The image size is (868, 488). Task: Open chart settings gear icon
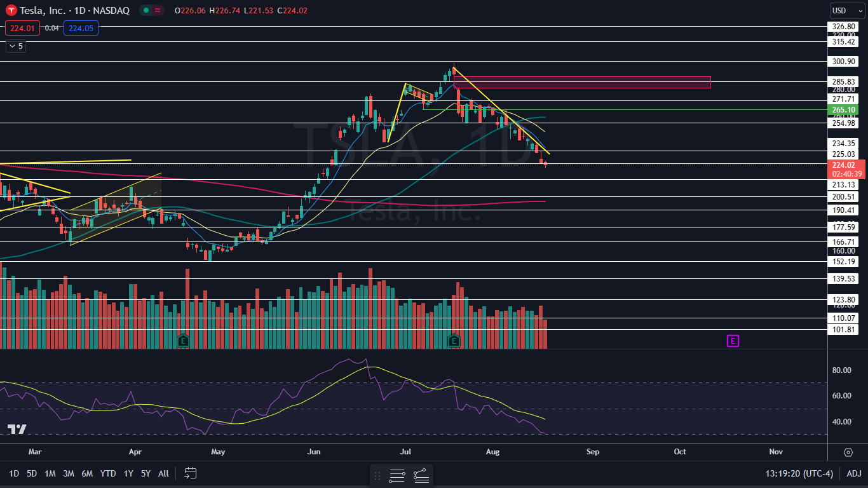pos(848,452)
